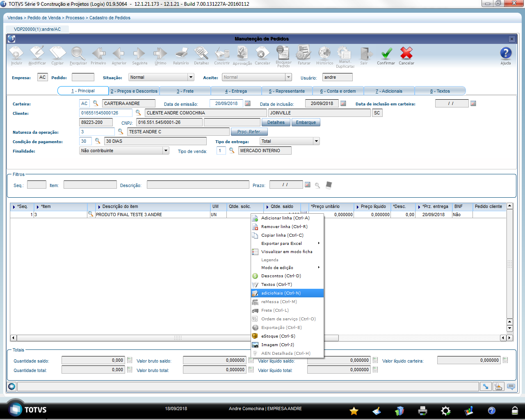The width and height of the screenshot is (525, 420).
Task: Expand Exportar para Excel submenu
Action: coord(287,243)
